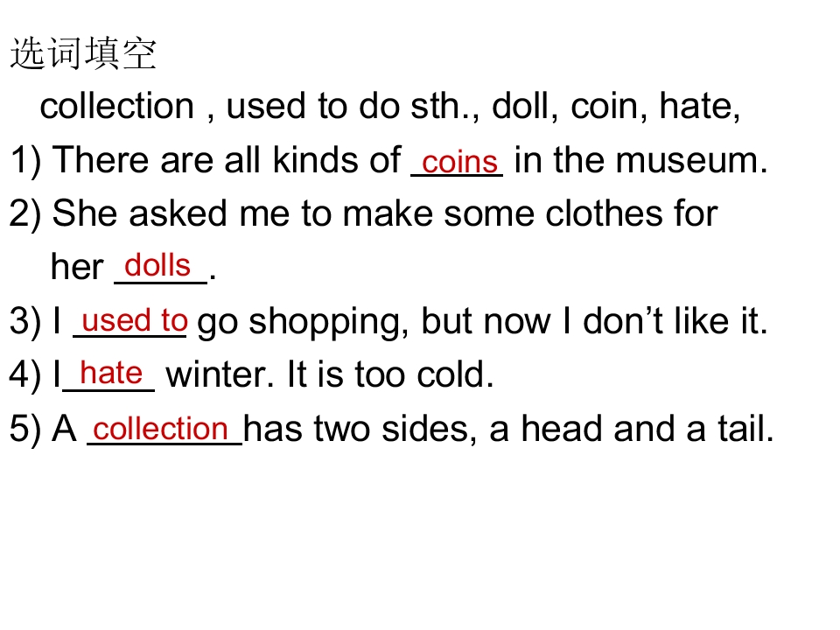Select the red answer "used to" in sentence 3
The height and width of the screenshot is (630, 840).
(134, 320)
